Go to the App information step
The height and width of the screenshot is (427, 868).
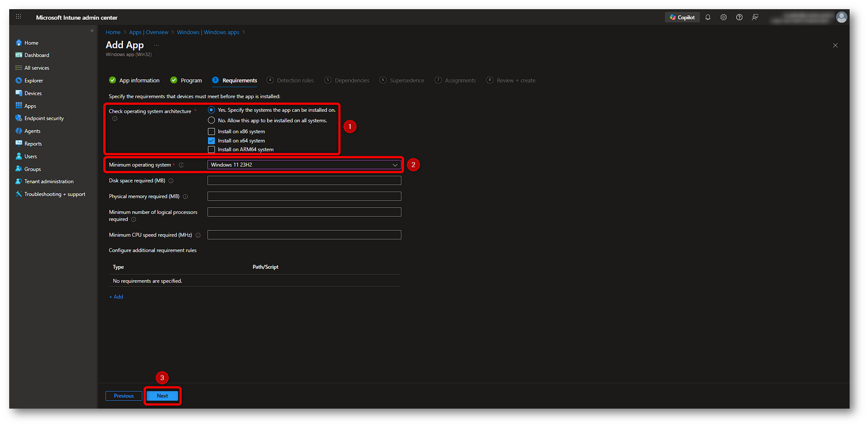[x=134, y=80]
